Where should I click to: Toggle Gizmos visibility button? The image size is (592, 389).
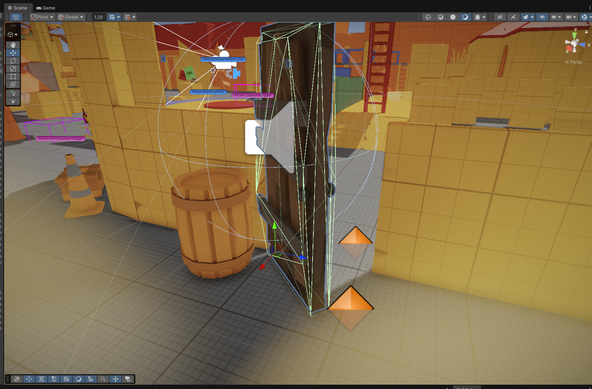click(x=584, y=17)
